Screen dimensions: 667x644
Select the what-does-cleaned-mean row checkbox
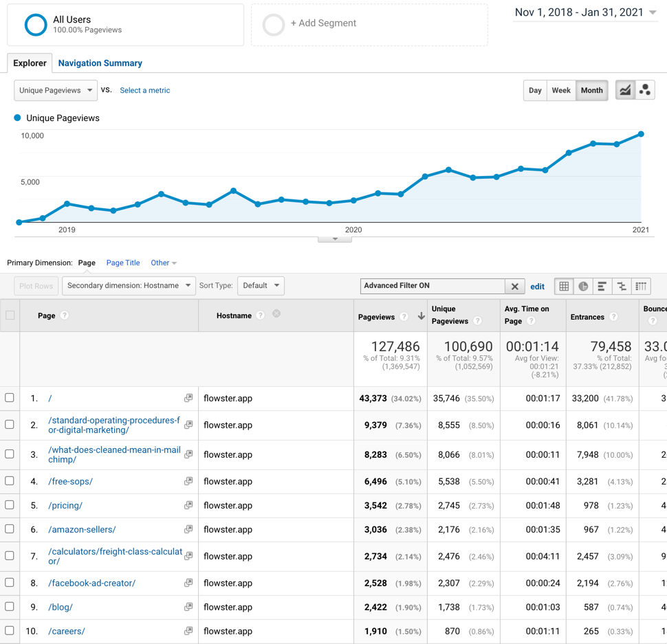tap(10, 454)
